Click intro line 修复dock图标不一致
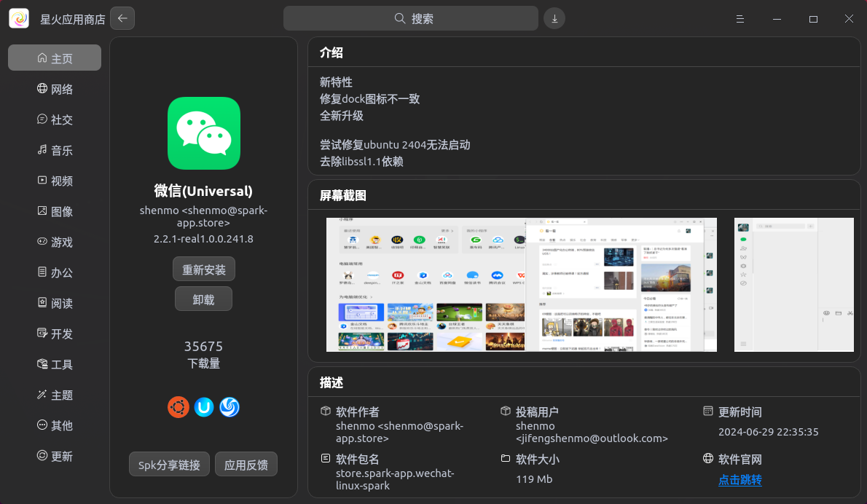Viewport: 867px width, 504px height. (x=369, y=99)
